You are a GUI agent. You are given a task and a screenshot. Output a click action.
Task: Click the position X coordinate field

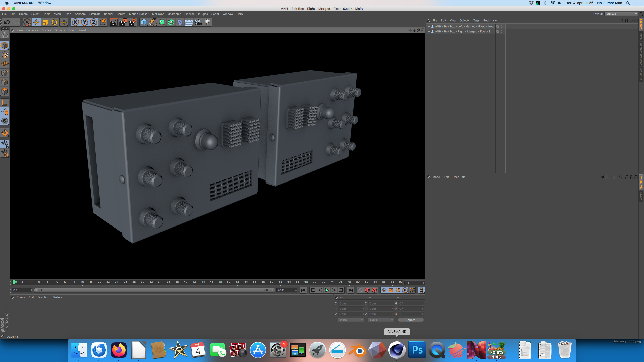351,303
